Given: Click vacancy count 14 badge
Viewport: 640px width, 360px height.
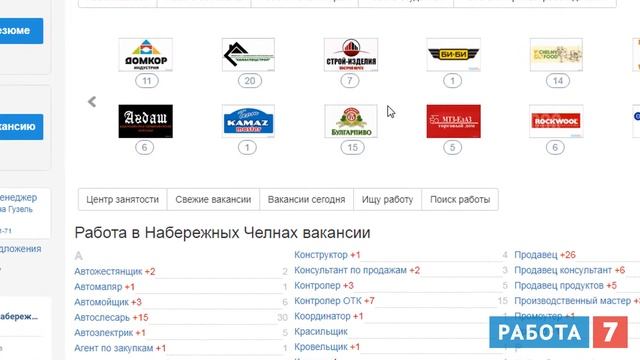Looking at the screenshot, I should 558,81.
